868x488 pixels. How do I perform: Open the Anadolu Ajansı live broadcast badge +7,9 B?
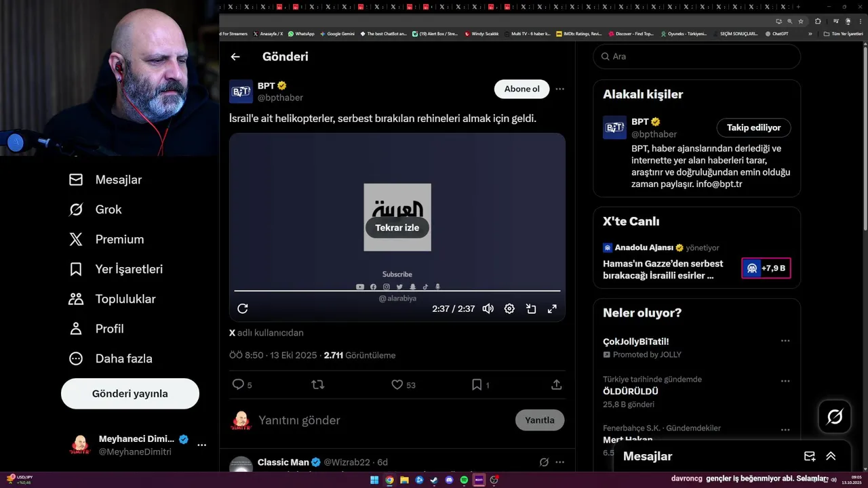(x=766, y=268)
